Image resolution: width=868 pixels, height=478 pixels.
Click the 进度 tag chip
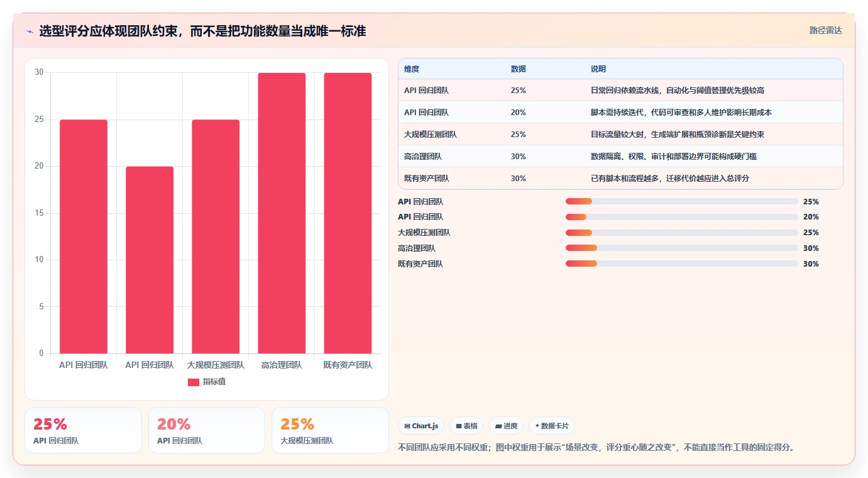point(506,426)
